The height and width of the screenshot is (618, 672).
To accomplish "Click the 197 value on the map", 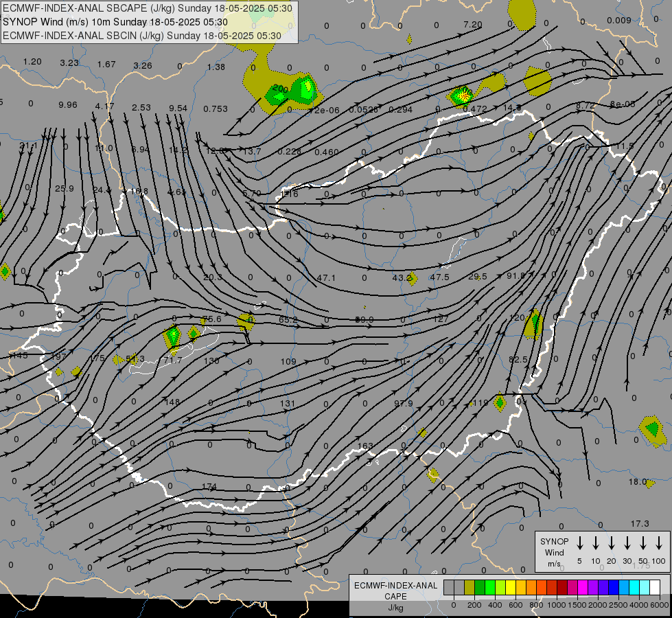I will tap(58, 356).
